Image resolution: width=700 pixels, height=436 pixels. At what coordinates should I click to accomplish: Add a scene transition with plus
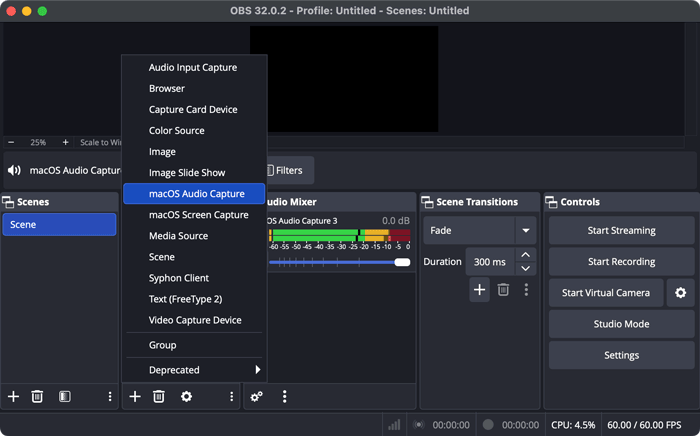(x=479, y=290)
